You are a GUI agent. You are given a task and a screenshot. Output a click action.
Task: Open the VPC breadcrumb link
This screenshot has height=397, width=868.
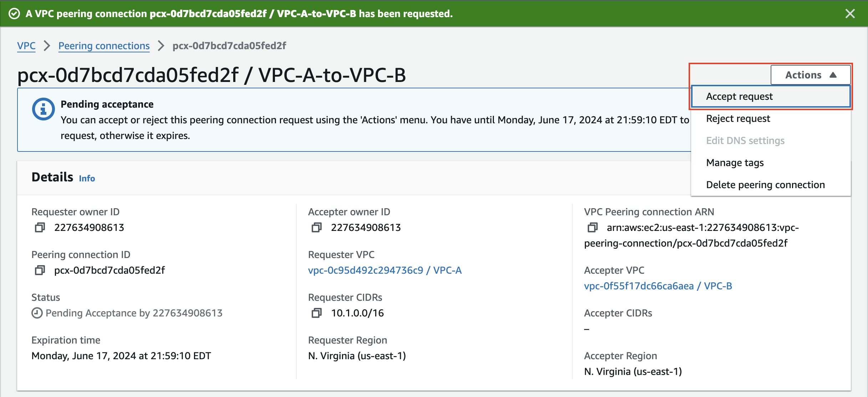point(26,46)
